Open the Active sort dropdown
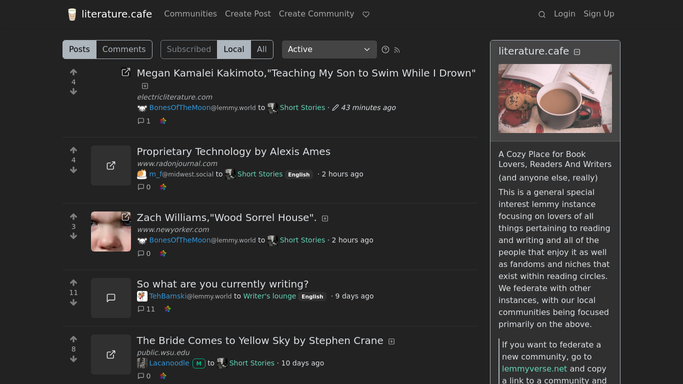683x384 pixels. point(329,49)
